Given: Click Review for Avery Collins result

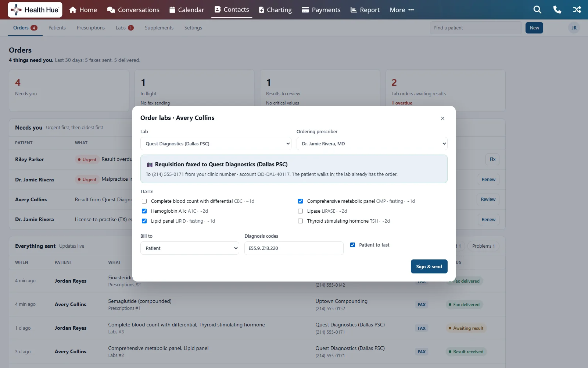Looking at the screenshot, I should (488, 199).
